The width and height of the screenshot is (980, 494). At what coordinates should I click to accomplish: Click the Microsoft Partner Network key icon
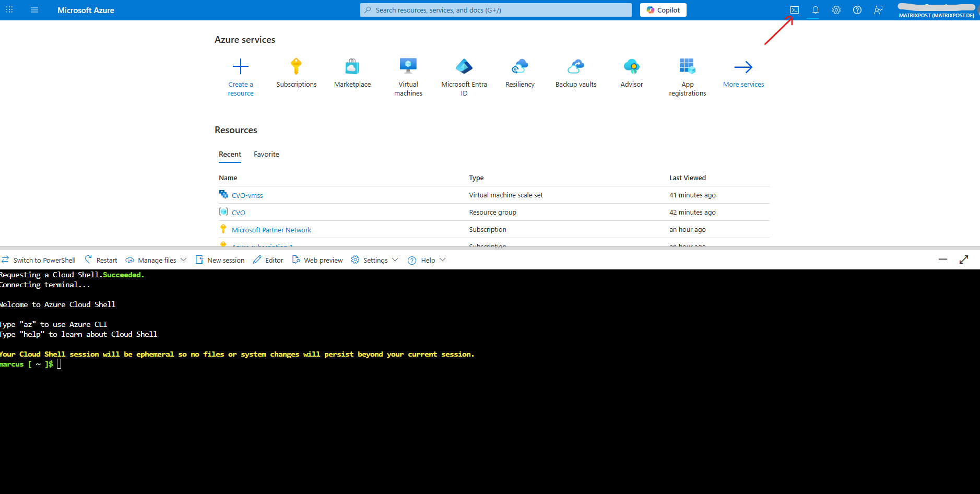pyautogui.click(x=223, y=229)
